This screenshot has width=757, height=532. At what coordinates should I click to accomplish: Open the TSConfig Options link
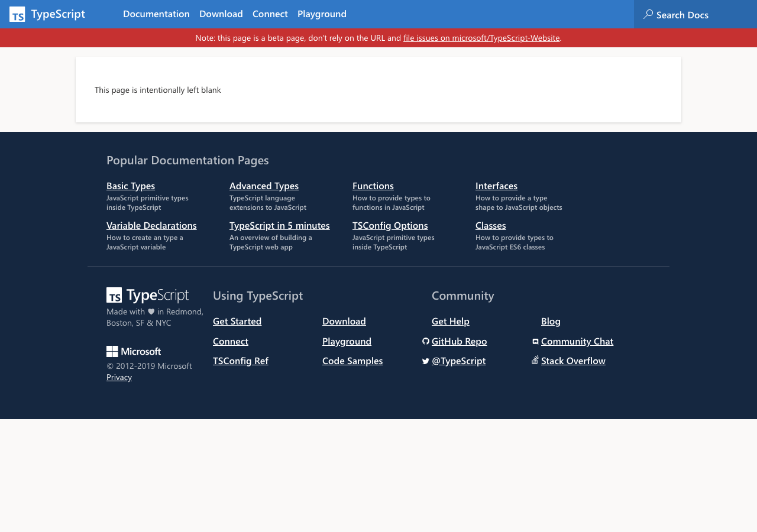(390, 225)
